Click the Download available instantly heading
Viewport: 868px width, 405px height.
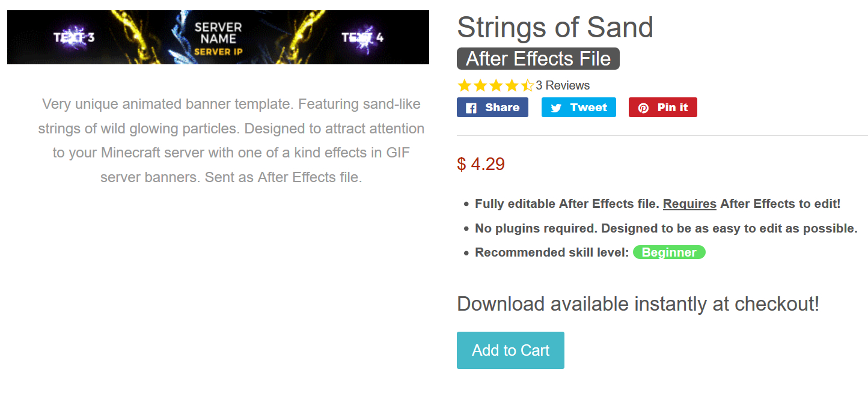point(638,304)
